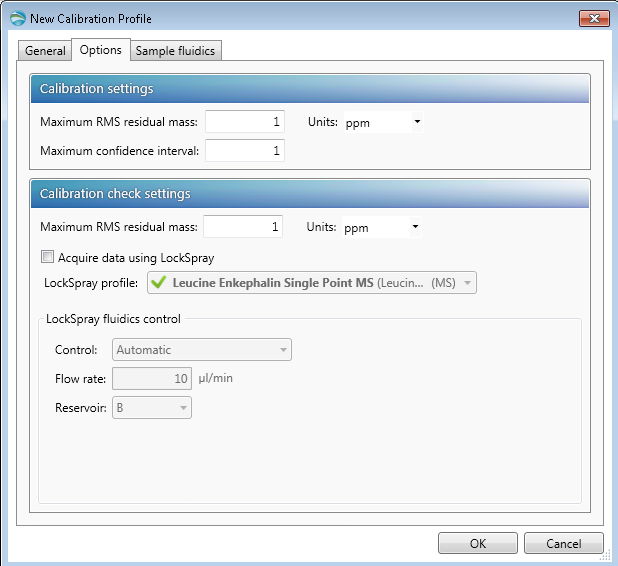Switch to the General tab
The width and height of the screenshot is (618, 566).
45,51
